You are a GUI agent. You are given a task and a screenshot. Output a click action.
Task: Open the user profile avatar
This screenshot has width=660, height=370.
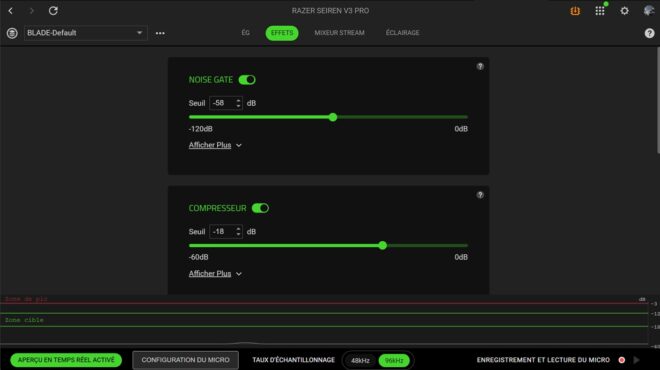coord(649,11)
